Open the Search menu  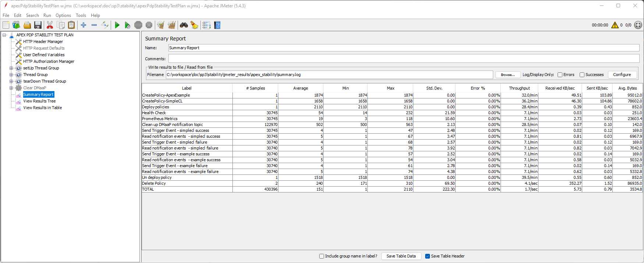32,15
